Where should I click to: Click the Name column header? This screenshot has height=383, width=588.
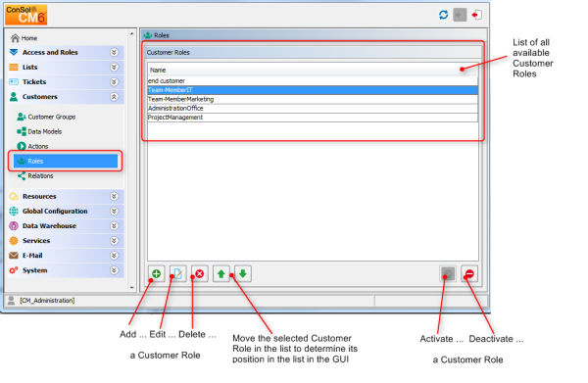click(313, 71)
